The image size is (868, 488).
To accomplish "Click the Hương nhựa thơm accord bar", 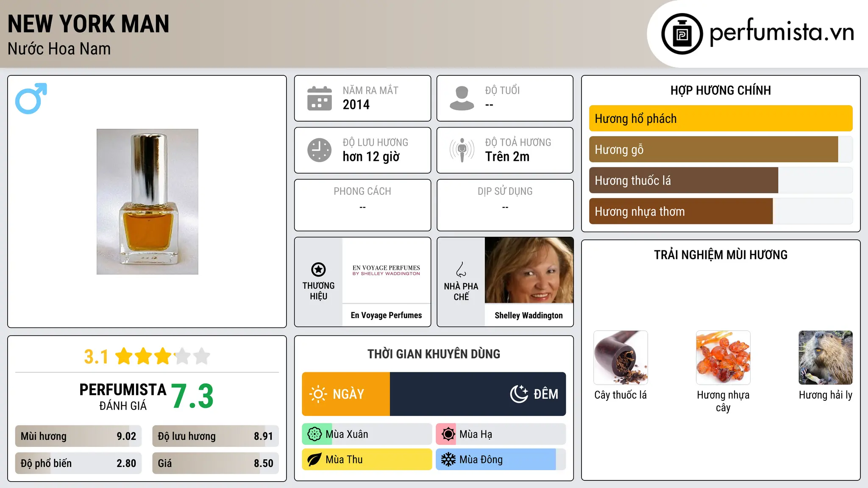I will [721, 211].
